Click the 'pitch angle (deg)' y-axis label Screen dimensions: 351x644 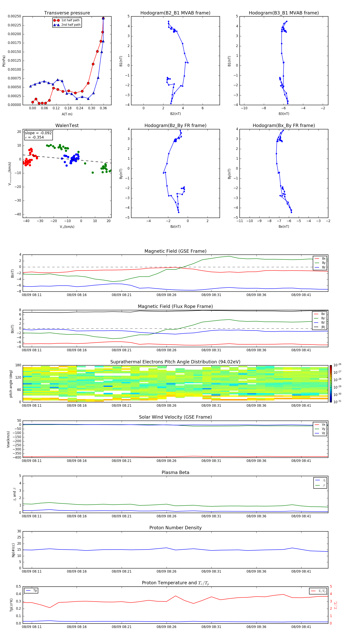11,383
